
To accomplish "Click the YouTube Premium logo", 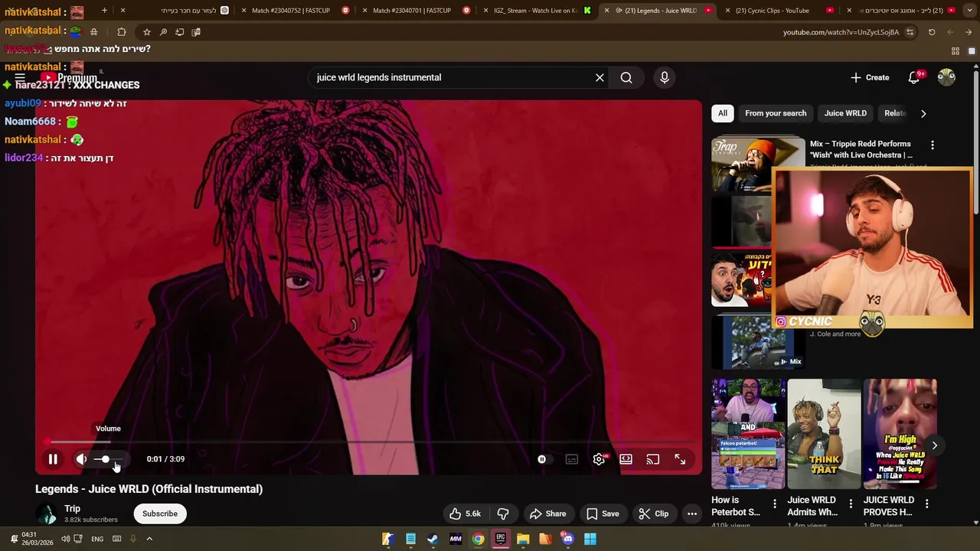I will point(69,77).
